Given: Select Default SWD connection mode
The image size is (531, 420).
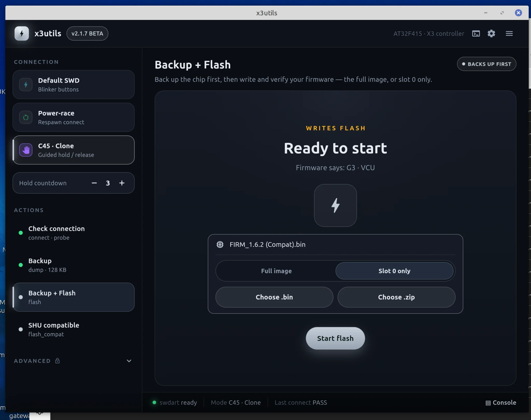Looking at the screenshot, I should pos(74,85).
